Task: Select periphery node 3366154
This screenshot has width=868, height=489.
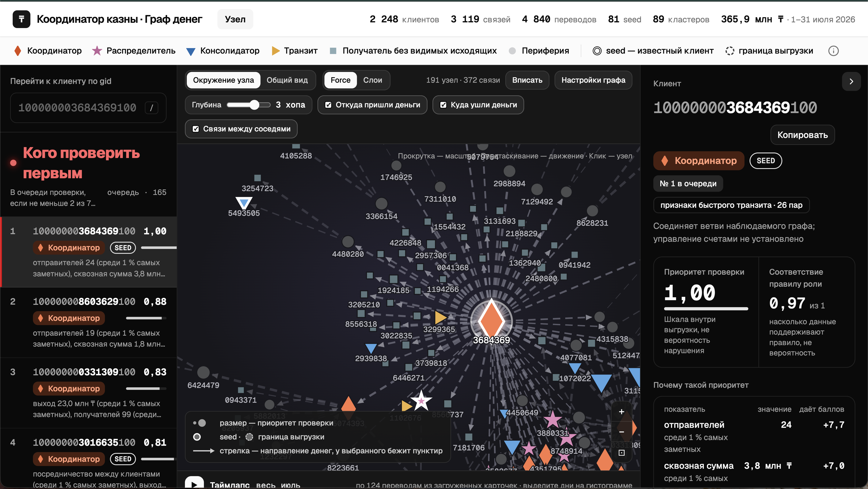Action: [x=381, y=204]
